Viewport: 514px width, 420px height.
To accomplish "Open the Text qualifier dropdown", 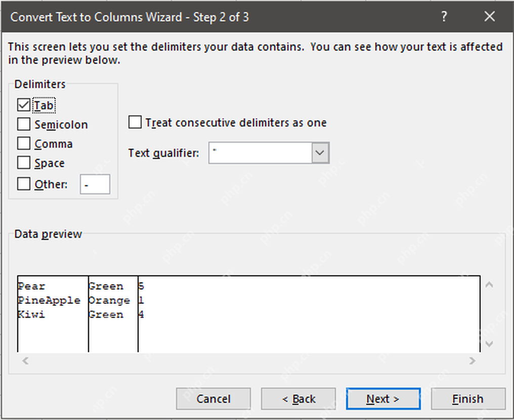I will click(x=320, y=153).
